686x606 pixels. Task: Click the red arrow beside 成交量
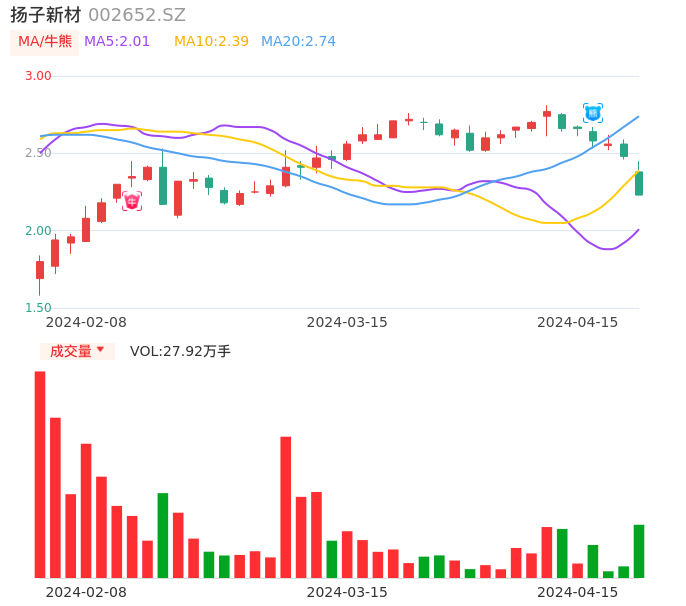100,350
